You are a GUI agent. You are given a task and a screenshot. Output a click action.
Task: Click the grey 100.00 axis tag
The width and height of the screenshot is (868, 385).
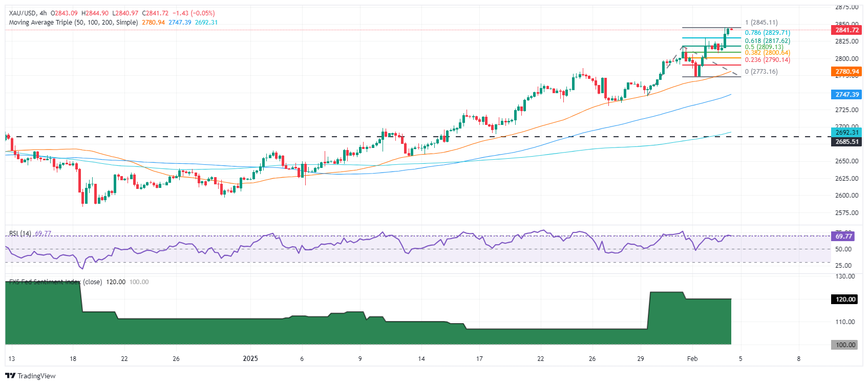[845, 345]
